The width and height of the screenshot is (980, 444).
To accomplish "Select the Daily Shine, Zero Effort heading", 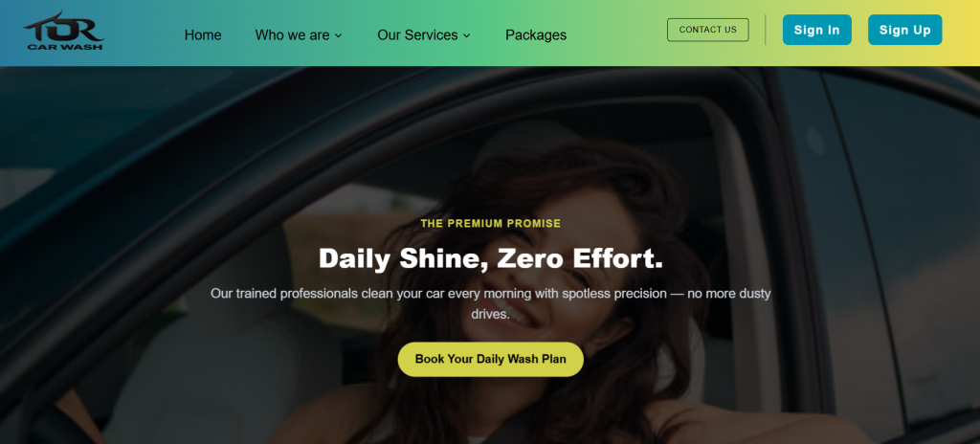I will click(491, 258).
